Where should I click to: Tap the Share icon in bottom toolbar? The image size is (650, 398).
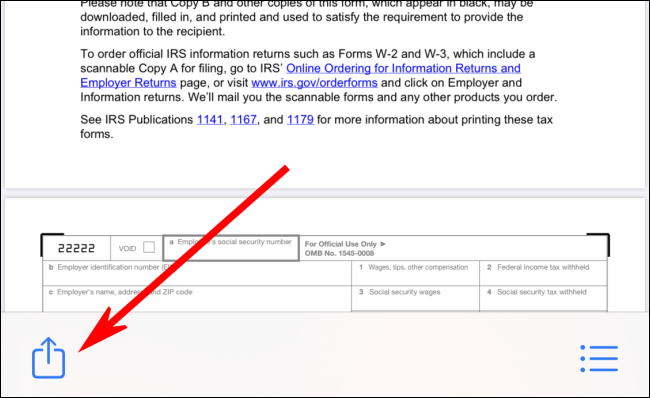(x=49, y=357)
